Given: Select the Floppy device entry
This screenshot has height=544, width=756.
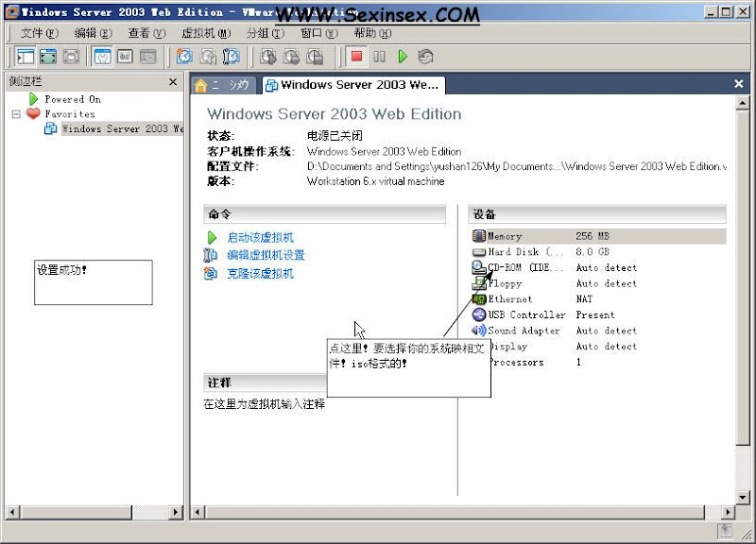Looking at the screenshot, I should [x=505, y=283].
